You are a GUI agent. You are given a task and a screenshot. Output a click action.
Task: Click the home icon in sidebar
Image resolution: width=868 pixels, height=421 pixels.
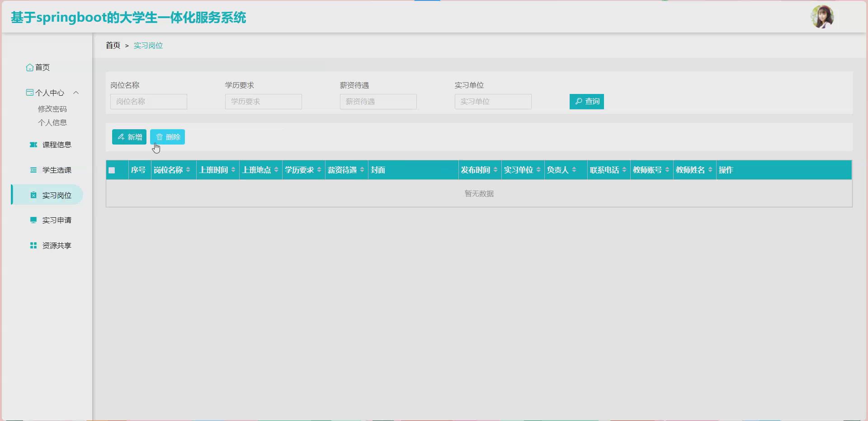(29, 67)
